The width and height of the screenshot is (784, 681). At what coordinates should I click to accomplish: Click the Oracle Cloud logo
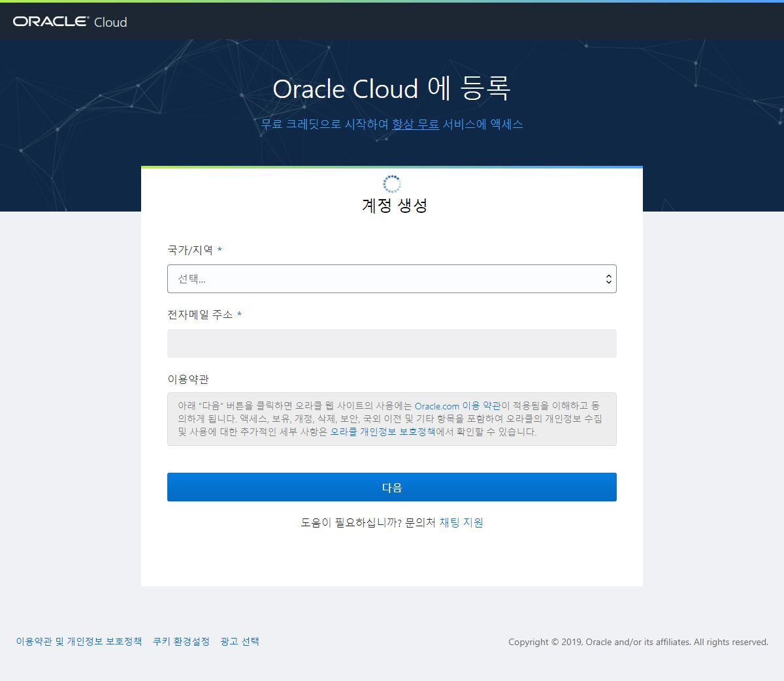(70, 22)
